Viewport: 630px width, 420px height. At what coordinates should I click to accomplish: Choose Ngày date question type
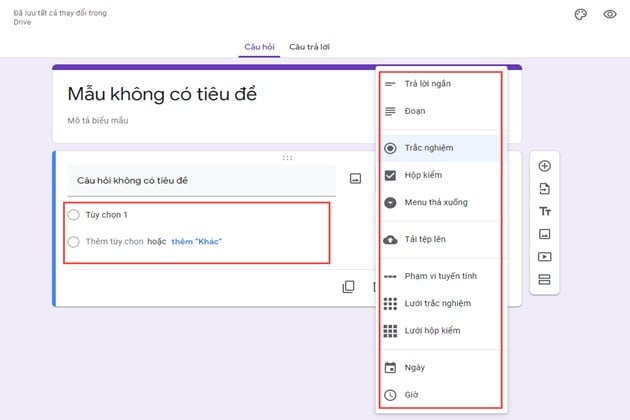pyautogui.click(x=441, y=368)
